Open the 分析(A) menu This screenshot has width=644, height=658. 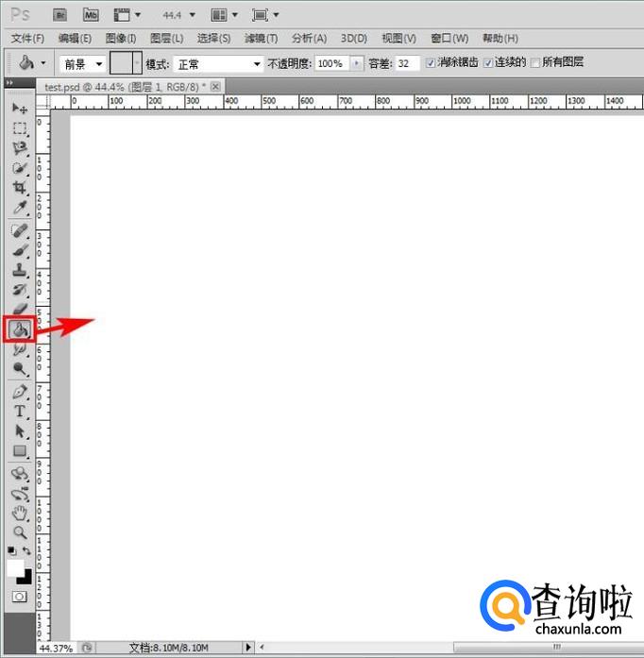[309, 38]
